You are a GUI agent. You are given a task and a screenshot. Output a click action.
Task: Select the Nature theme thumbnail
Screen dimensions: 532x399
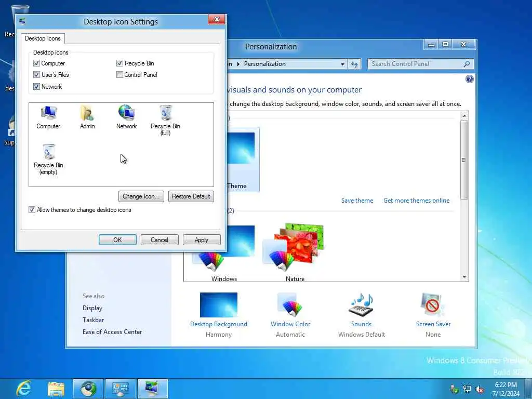(295, 248)
